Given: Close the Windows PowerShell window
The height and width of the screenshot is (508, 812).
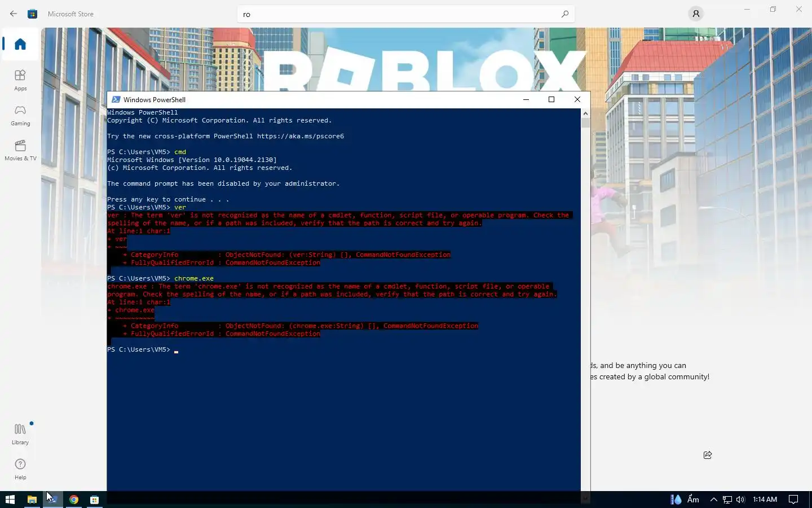Looking at the screenshot, I should click(x=577, y=99).
